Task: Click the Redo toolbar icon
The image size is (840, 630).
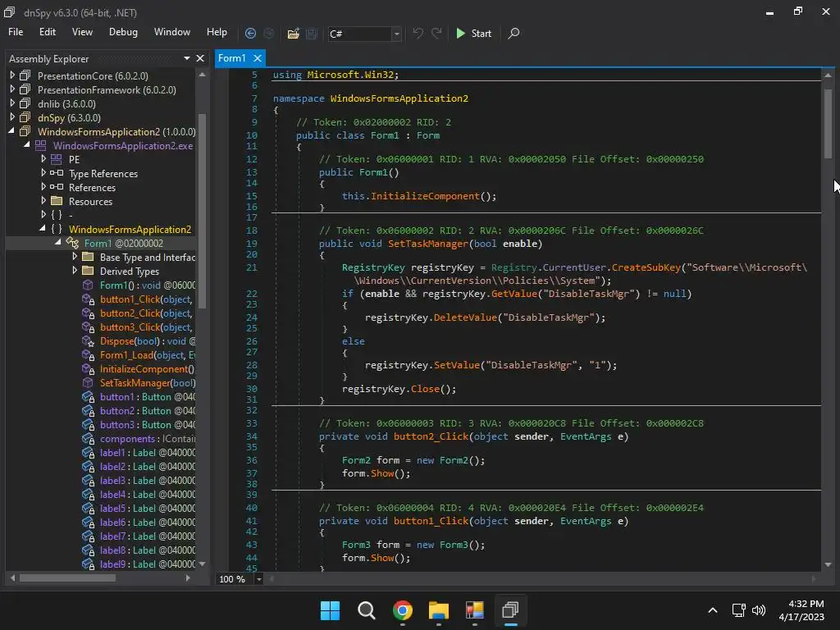Action: click(436, 33)
